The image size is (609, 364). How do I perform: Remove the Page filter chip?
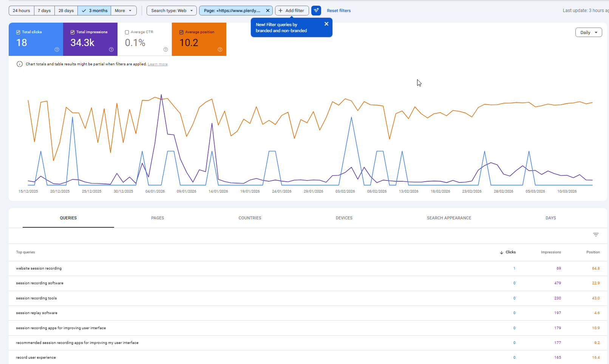pos(268,11)
